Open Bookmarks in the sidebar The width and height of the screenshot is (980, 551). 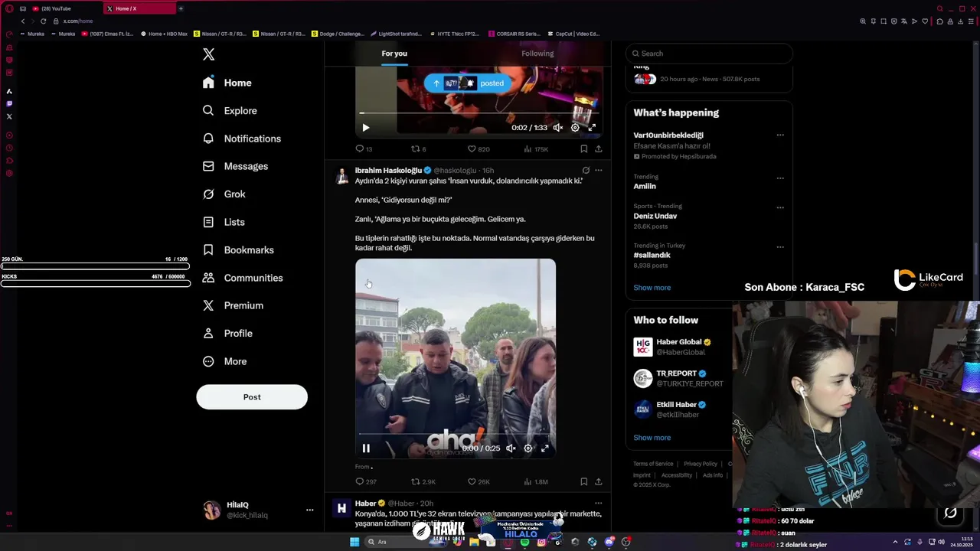(x=238, y=250)
